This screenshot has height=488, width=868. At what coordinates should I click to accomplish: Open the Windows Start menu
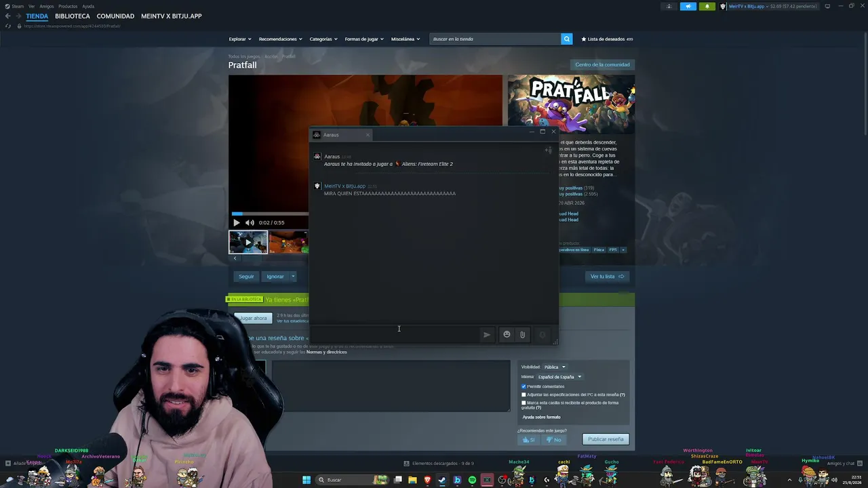[307, 480]
